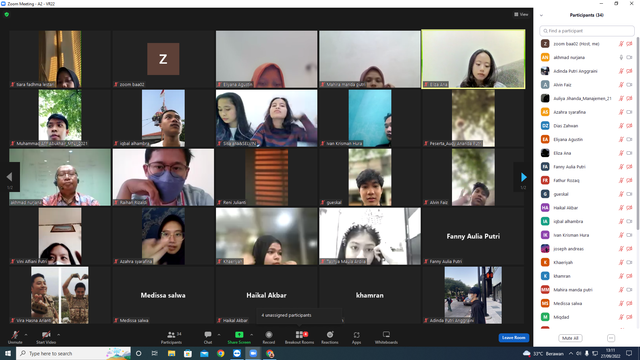This screenshot has width=640, height=360.
Task: Open the View layout menu
Action: tap(521, 14)
